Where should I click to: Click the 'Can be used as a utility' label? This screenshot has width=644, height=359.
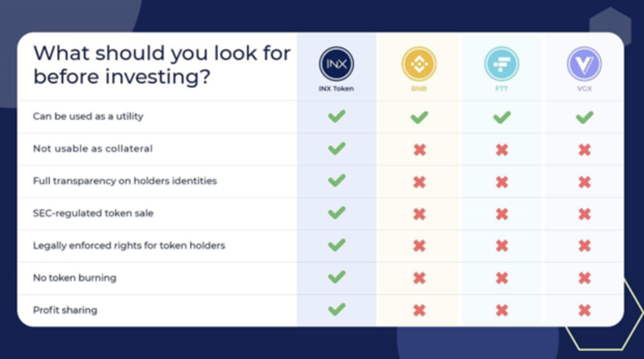tap(88, 116)
